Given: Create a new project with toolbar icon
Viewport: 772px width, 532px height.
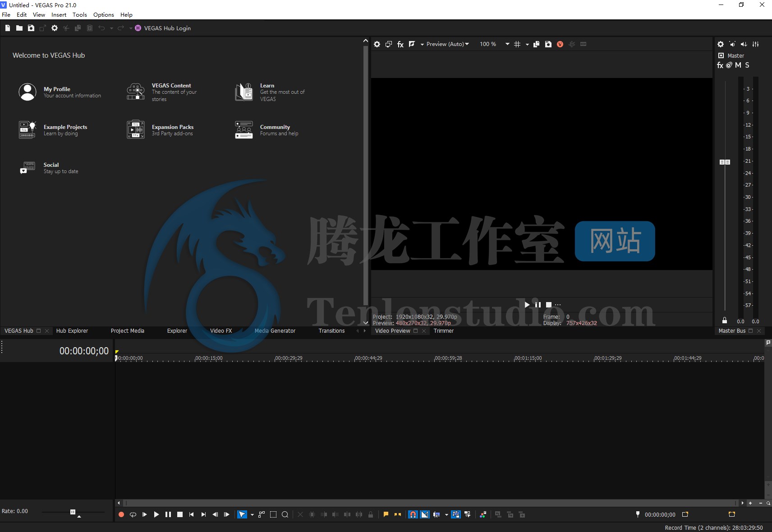Looking at the screenshot, I should pyautogui.click(x=8, y=28).
